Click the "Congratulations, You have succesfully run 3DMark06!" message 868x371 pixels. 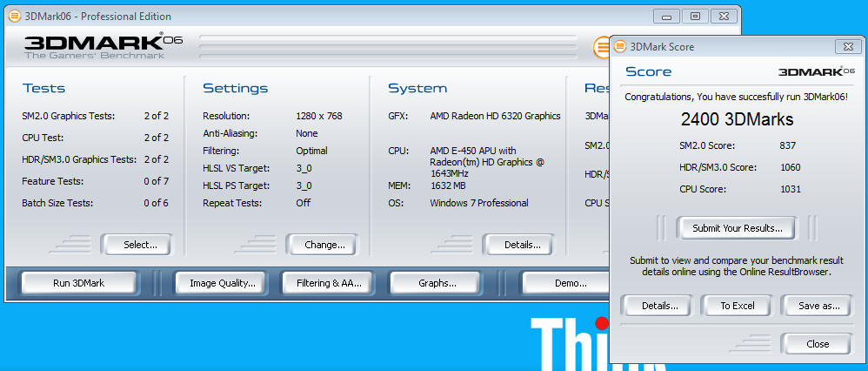click(x=737, y=97)
